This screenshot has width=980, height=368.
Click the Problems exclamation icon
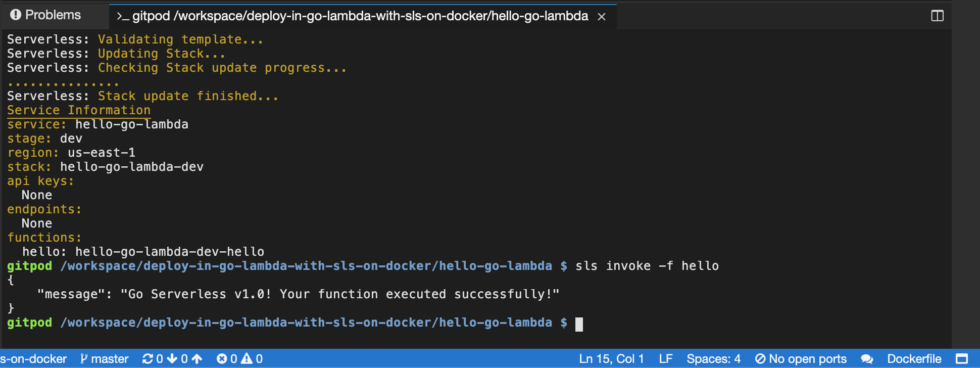pyautogui.click(x=15, y=15)
